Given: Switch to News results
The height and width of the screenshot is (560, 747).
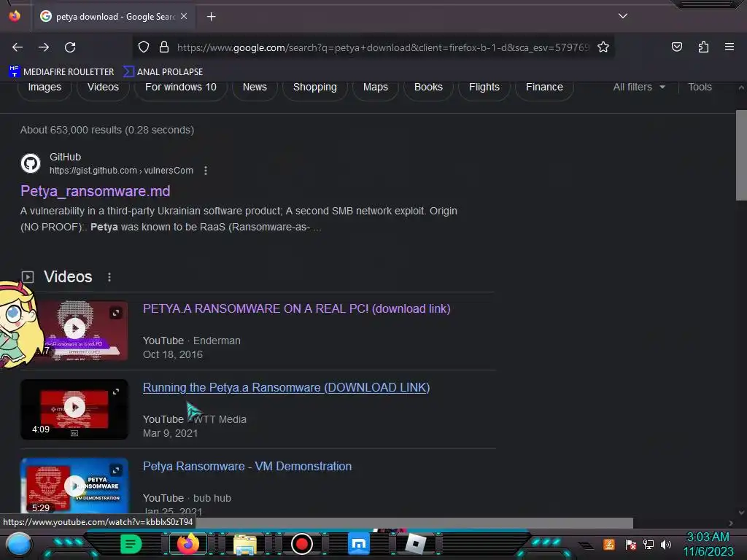Looking at the screenshot, I should pyautogui.click(x=255, y=87).
